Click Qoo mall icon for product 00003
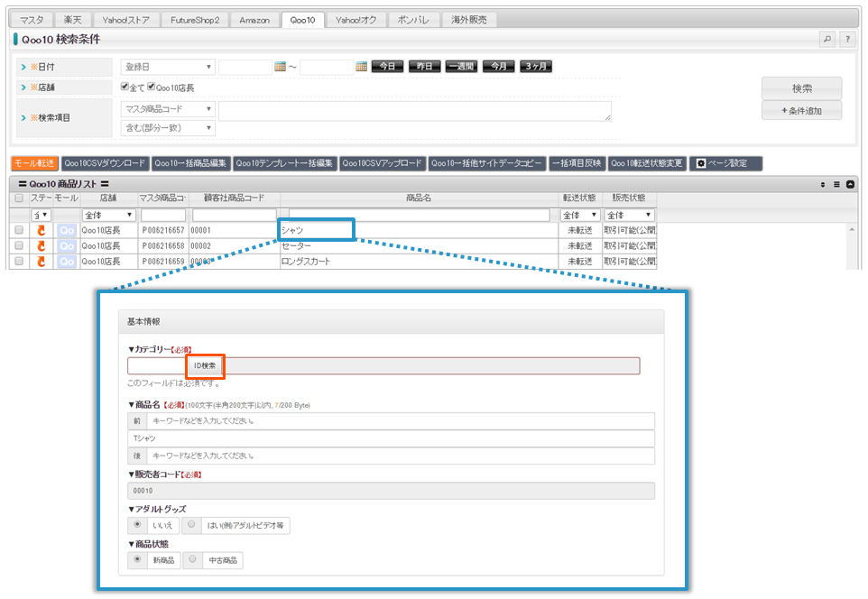 pyautogui.click(x=67, y=262)
